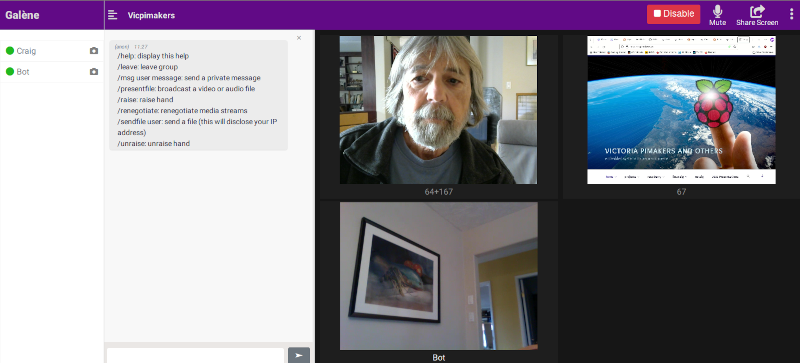This screenshot has height=363, width=800.
Task: Click the Galène logo title
Action: click(22, 15)
